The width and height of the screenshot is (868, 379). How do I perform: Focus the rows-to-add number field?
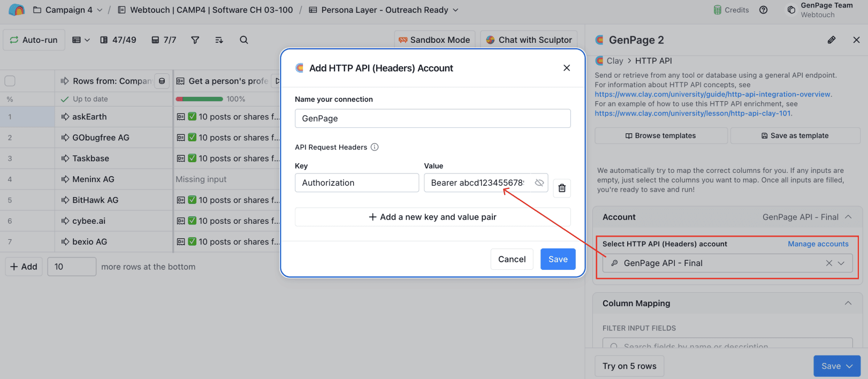(x=72, y=267)
